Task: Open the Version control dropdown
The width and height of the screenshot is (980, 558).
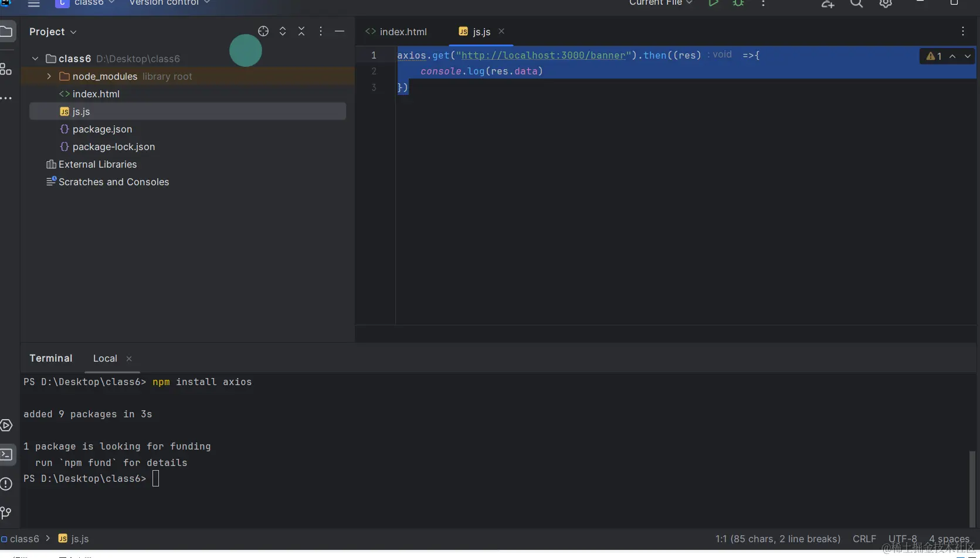Action: pyautogui.click(x=169, y=4)
